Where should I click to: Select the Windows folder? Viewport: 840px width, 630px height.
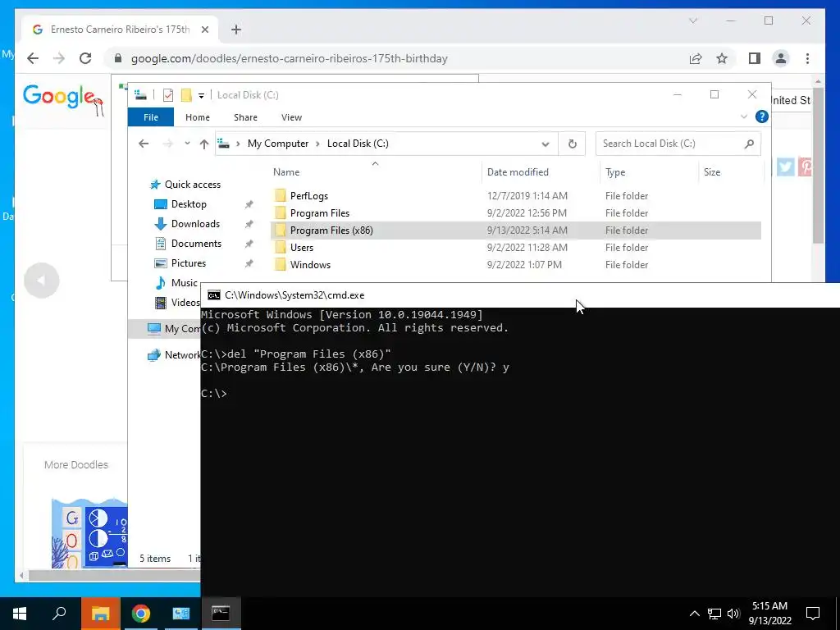pos(515,265)
